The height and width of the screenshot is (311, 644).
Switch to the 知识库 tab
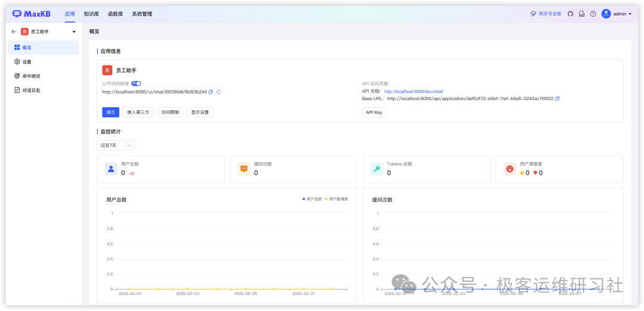pyautogui.click(x=91, y=14)
